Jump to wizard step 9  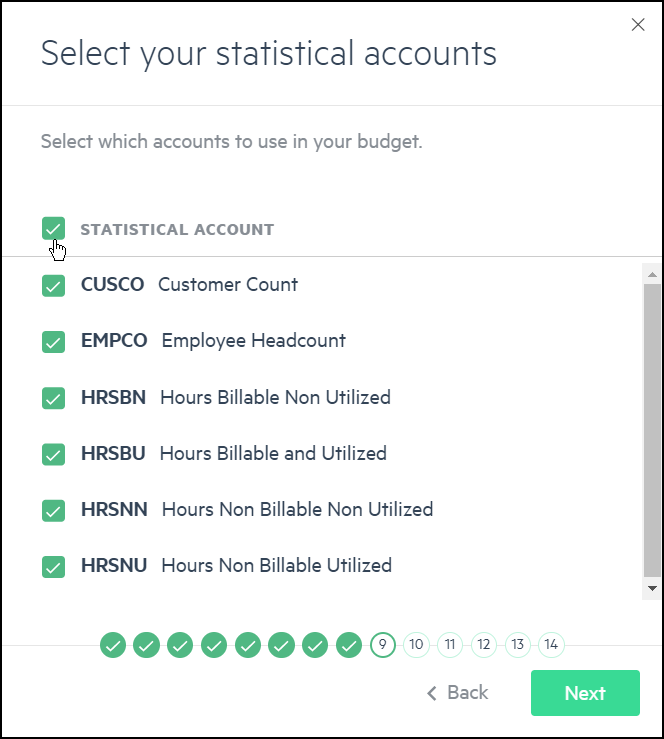[x=383, y=644]
